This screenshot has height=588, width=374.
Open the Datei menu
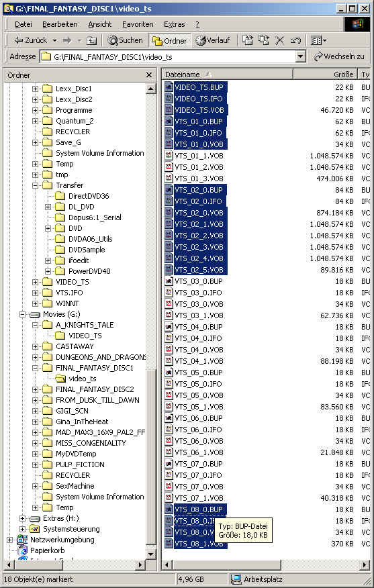coord(24,24)
